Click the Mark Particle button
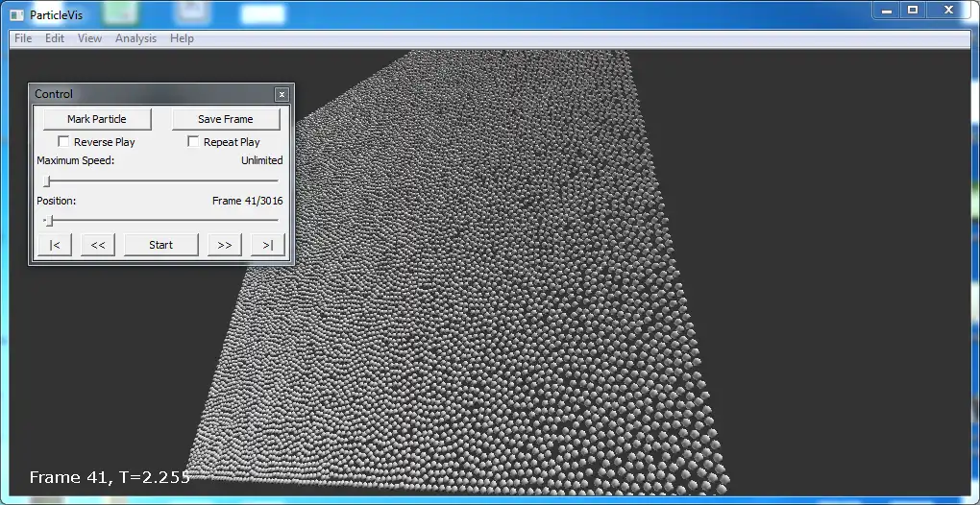 [x=97, y=119]
